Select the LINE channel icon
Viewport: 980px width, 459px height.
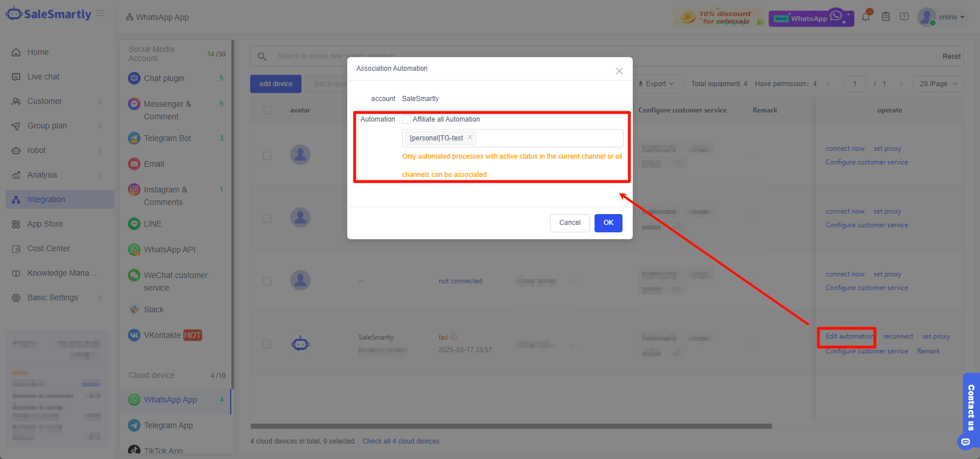(134, 224)
